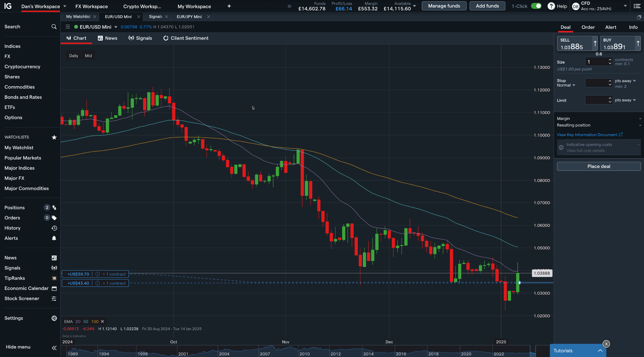The width and height of the screenshot is (644, 357).
Task: Open the Economic Calendar icon
Action: pyautogui.click(x=54, y=288)
